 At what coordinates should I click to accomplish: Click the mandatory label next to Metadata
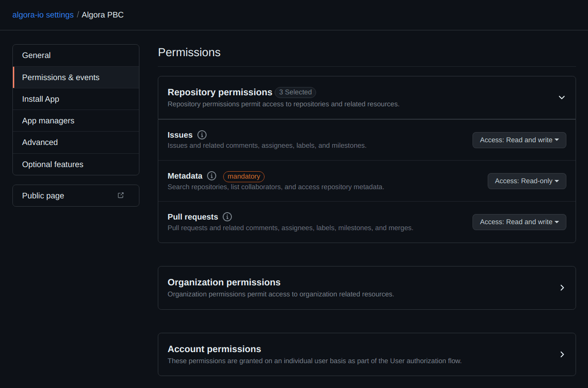click(x=244, y=176)
